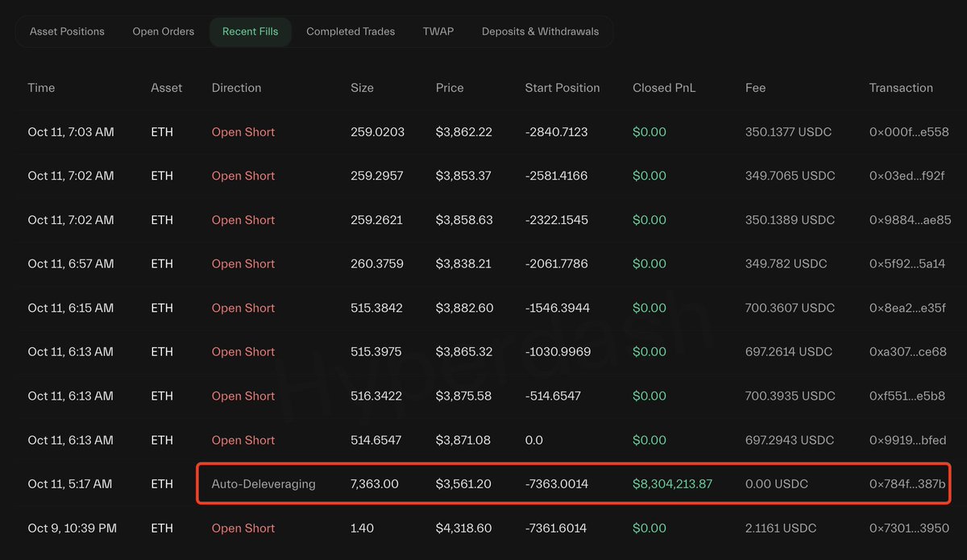
Task: Sort fills by Time column header
Action: coord(41,88)
